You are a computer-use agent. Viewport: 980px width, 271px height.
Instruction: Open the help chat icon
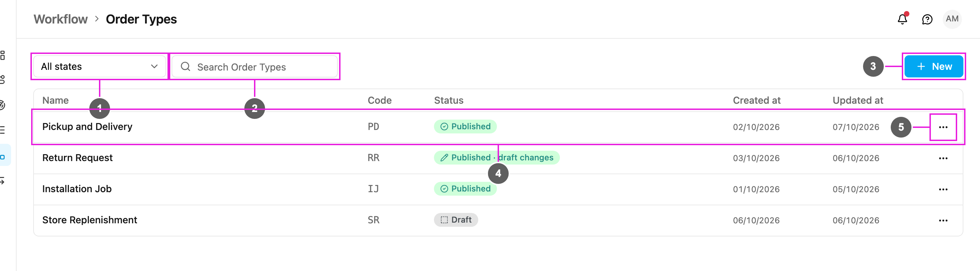[927, 19]
